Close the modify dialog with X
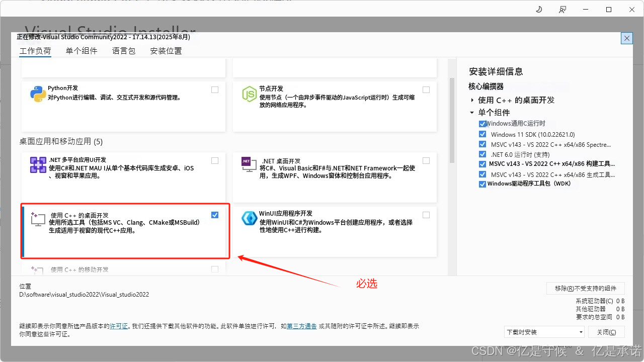The height and width of the screenshot is (362, 644). [x=627, y=38]
